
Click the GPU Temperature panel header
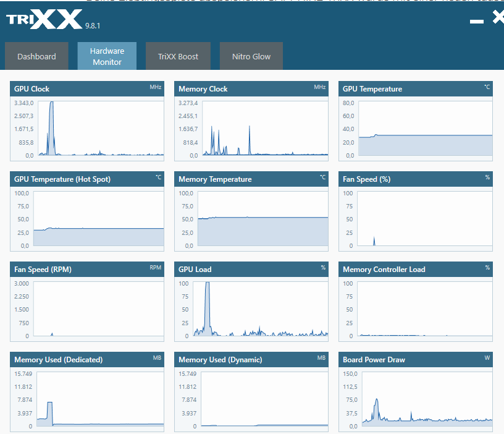click(x=416, y=89)
